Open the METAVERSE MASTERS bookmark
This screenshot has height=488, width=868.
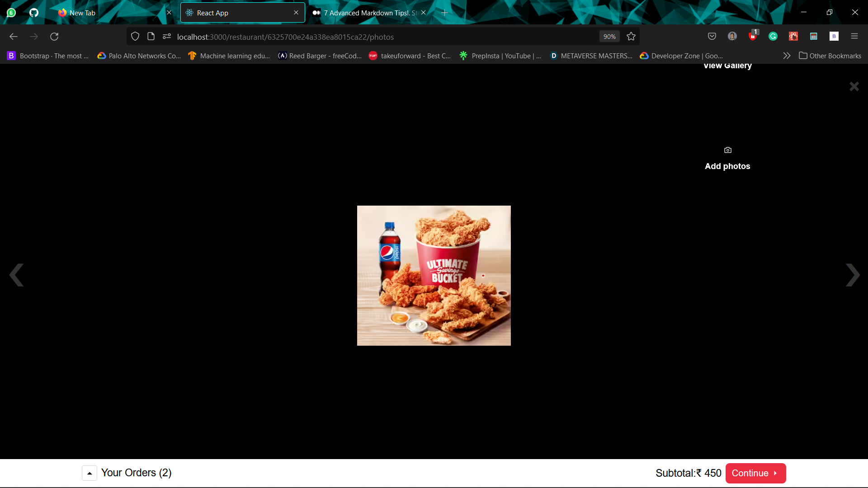[x=591, y=56]
